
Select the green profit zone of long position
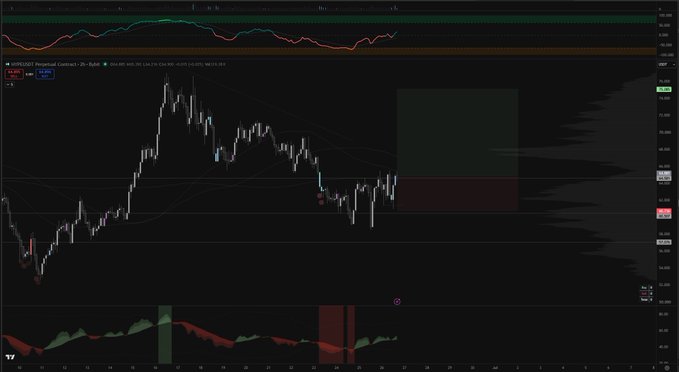point(457,133)
